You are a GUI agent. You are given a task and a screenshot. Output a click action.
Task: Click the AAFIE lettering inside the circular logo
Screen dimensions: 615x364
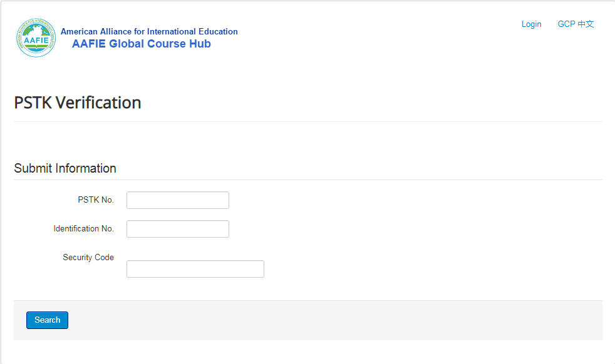[36, 40]
